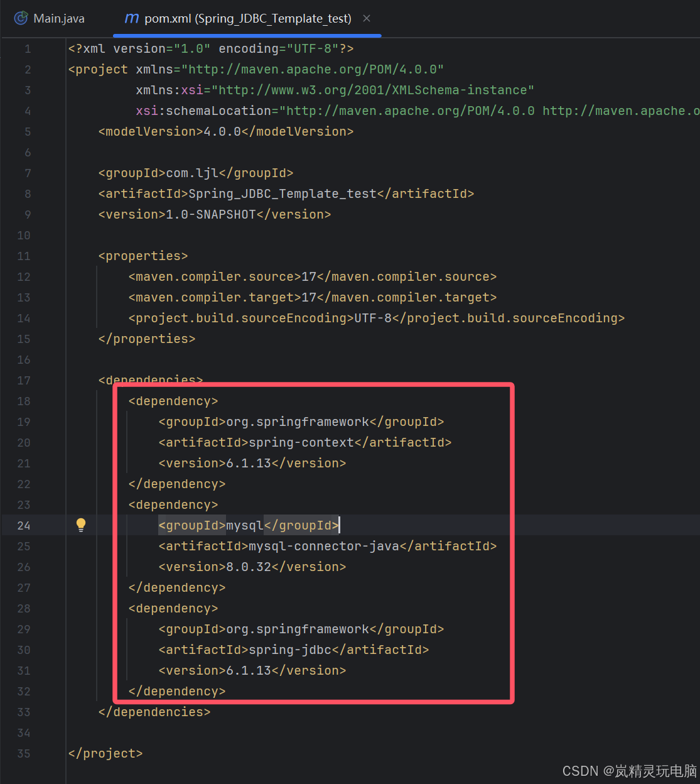Click the project.build.sourceEncoding element
700x784 pixels.
[239, 318]
